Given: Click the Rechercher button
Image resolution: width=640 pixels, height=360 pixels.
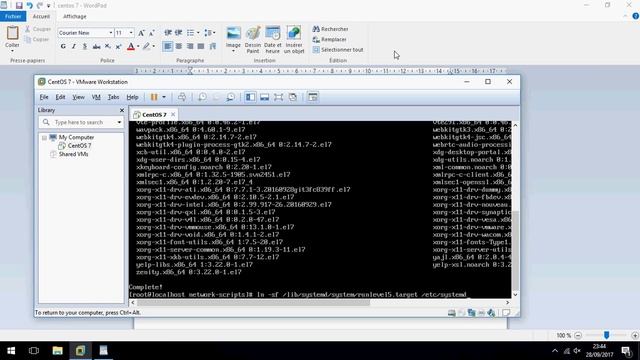Looking at the screenshot, I should [x=331, y=29].
